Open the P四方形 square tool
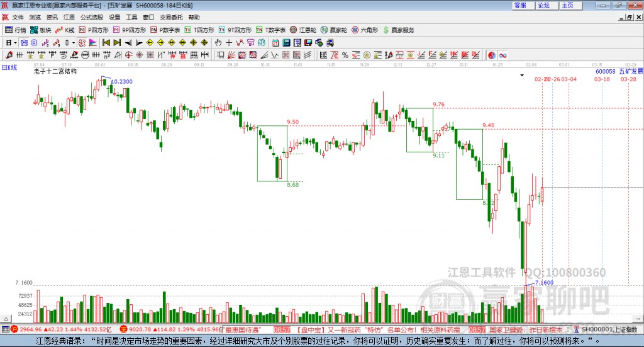 pos(94,30)
